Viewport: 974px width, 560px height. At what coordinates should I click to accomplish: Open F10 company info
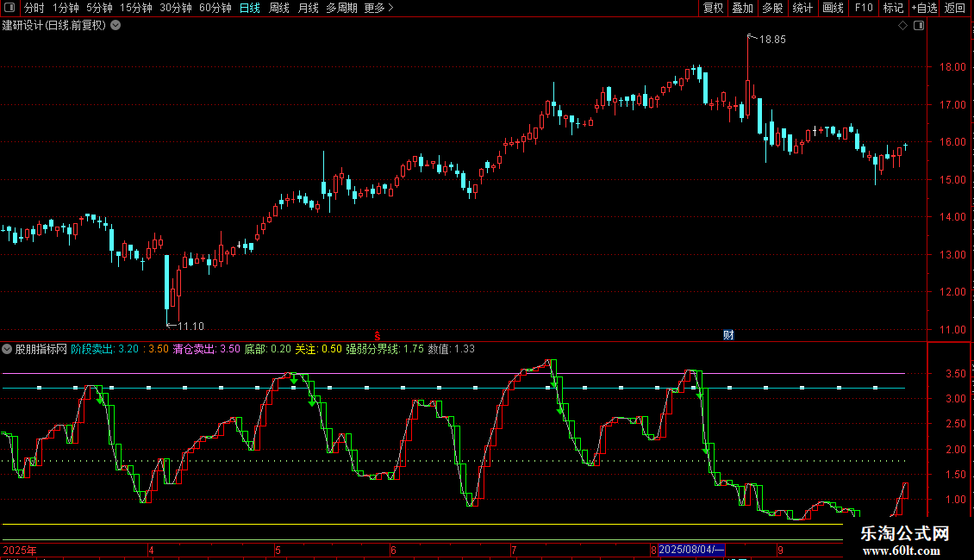click(864, 8)
